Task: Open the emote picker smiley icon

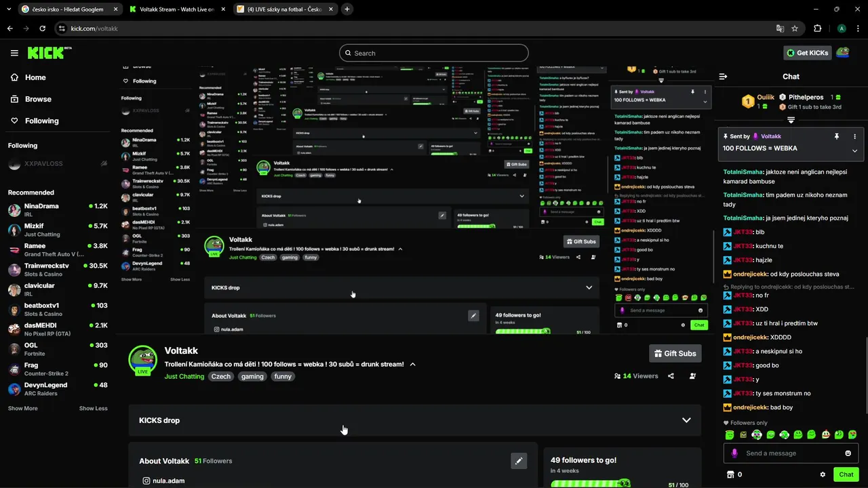Action: tap(848, 453)
